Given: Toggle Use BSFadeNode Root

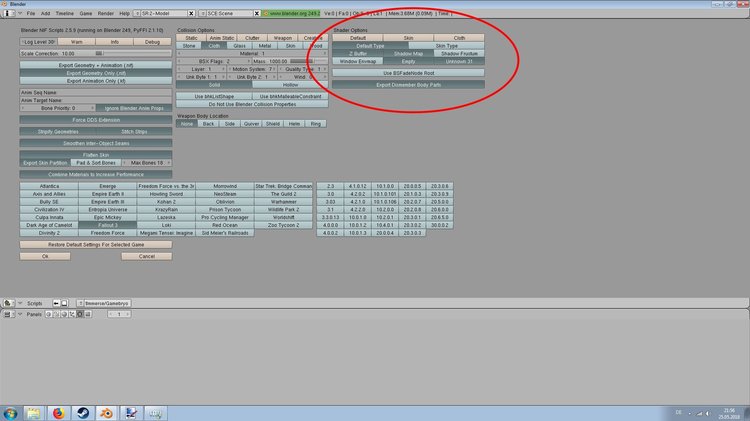Looking at the screenshot, I should point(408,73).
